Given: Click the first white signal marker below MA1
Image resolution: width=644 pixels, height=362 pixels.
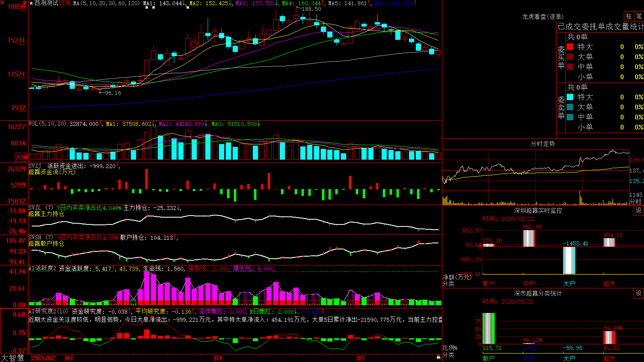Looking at the screenshot, I should click(147, 8).
